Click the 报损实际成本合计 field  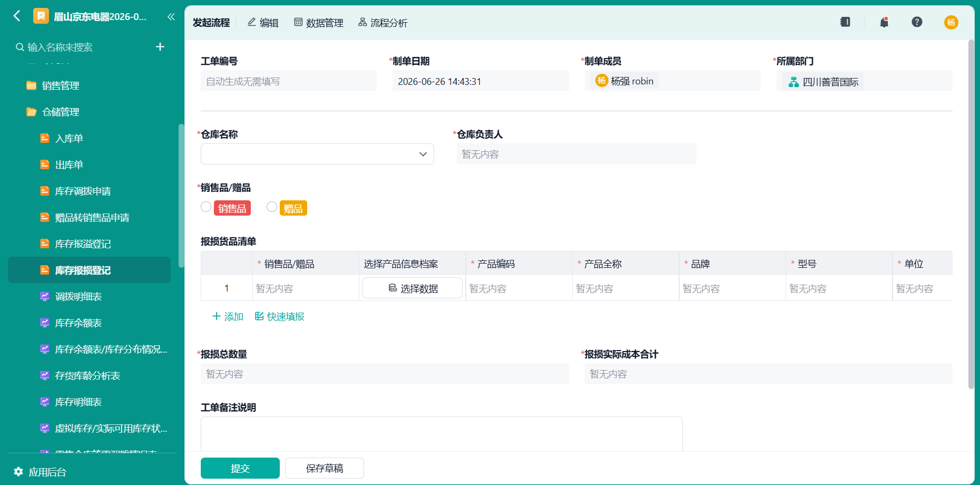pos(769,374)
